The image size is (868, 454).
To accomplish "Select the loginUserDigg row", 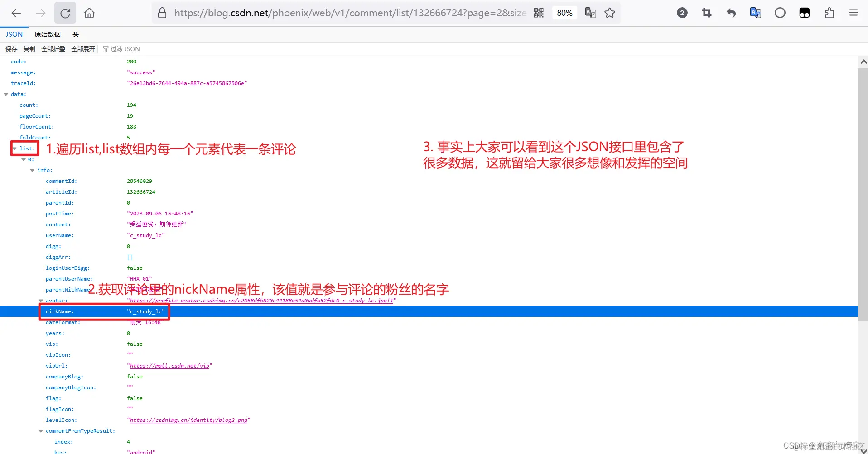I will [x=429, y=268].
